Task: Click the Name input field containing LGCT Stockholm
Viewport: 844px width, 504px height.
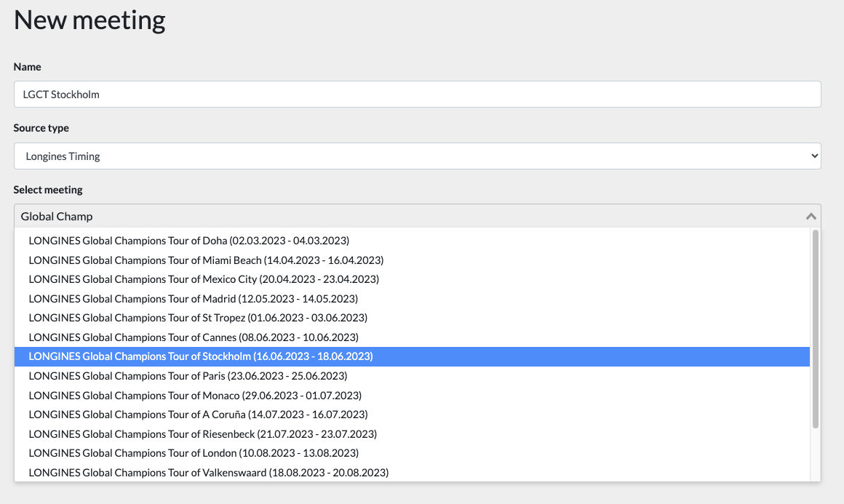Action: click(x=417, y=94)
